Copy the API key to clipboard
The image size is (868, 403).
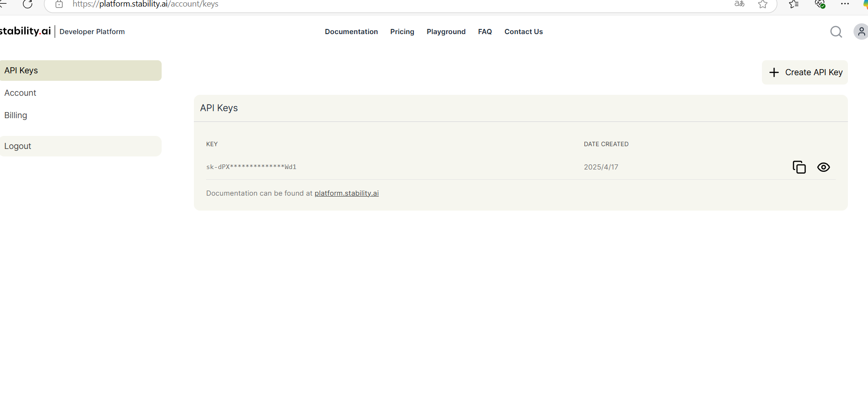[799, 167]
